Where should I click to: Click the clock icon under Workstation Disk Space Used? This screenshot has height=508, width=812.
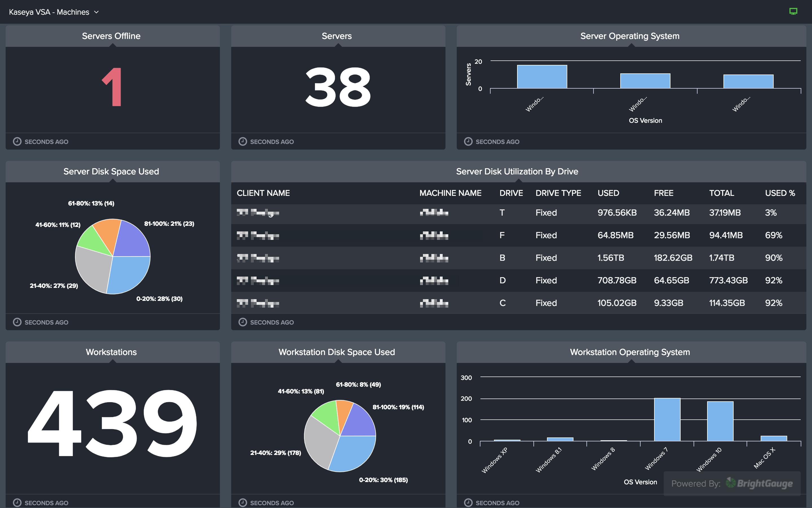coord(242,503)
